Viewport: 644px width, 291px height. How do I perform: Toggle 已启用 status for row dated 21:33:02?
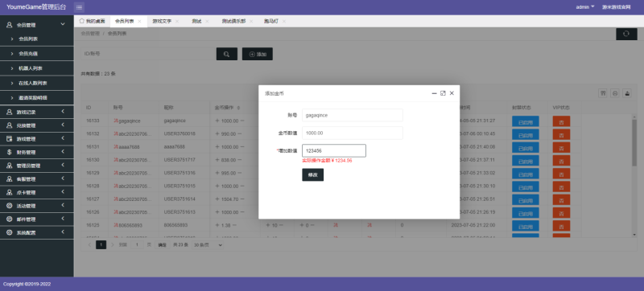point(526,174)
